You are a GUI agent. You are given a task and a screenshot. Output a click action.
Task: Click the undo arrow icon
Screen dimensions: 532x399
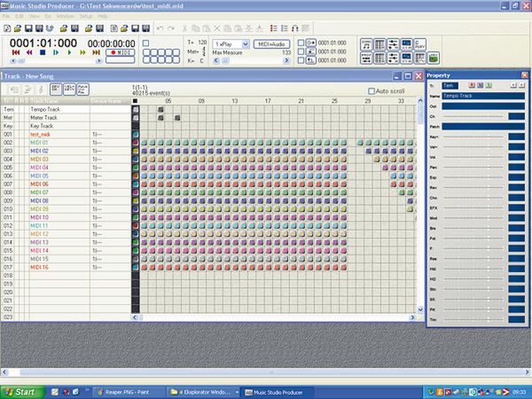[160, 28]
